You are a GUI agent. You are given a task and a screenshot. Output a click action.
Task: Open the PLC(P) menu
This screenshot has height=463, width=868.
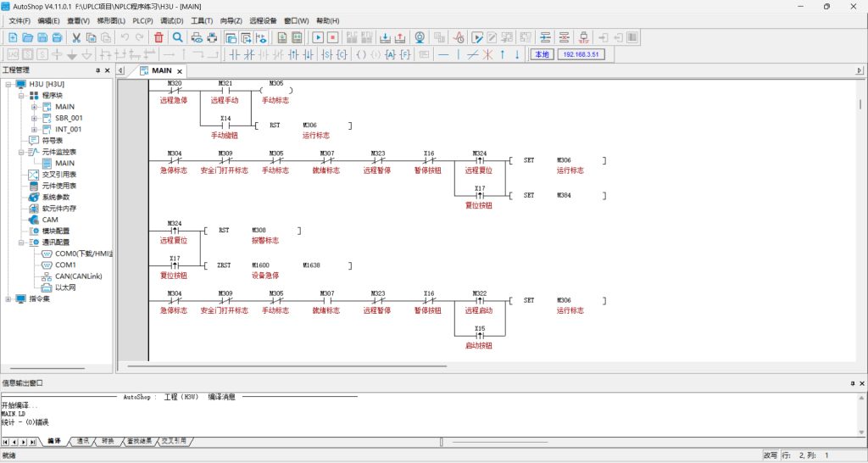pyautogui.click(x=142, y=20)
